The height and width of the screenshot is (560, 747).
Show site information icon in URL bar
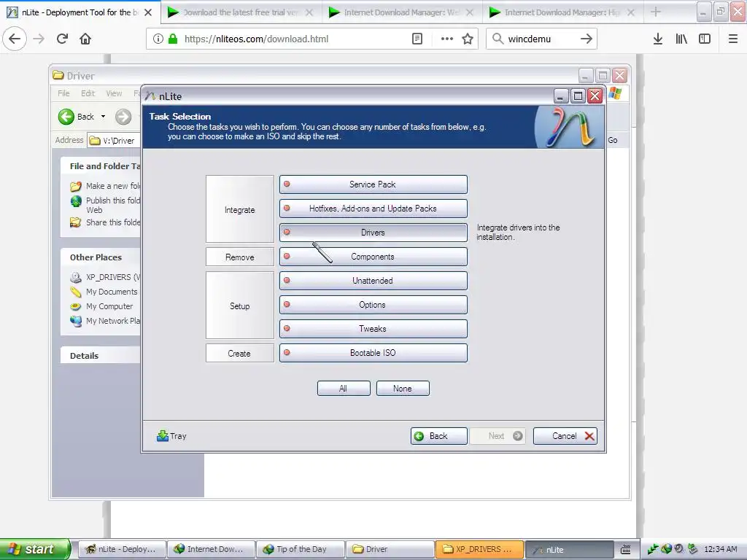tap(158, 39)
